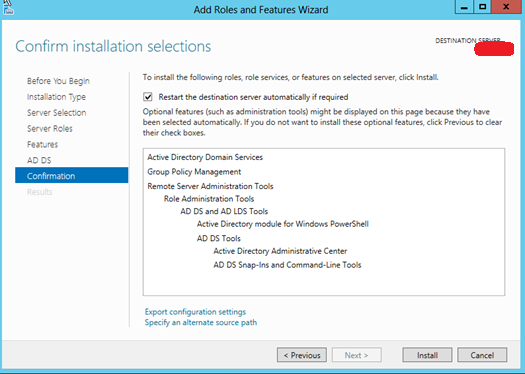Jump to the Server Roles step
This screenshot has height=374, width=525.
(x=50, y=129)
